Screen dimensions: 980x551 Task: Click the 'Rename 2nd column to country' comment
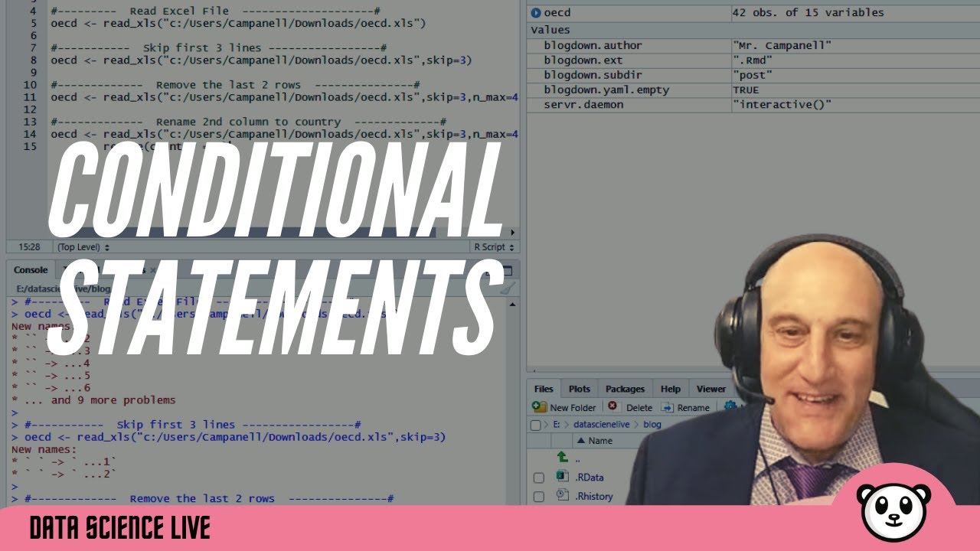click(x=248, y=122)
